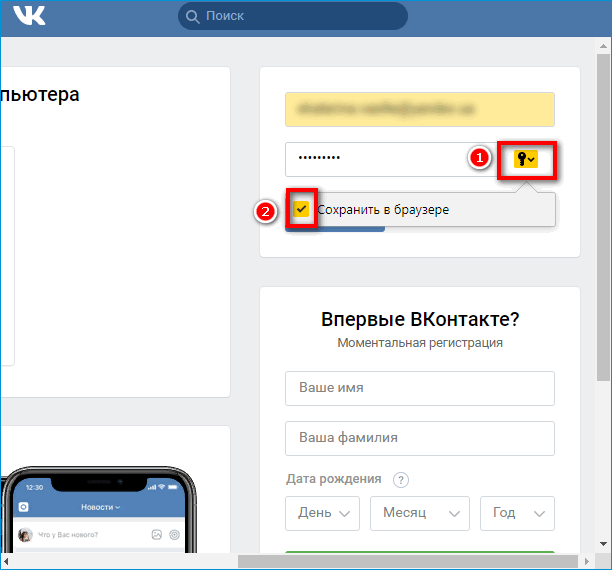This screenshot has width=612, height=570.
Task: Click the blurred email login field
Action: (420, 109)
